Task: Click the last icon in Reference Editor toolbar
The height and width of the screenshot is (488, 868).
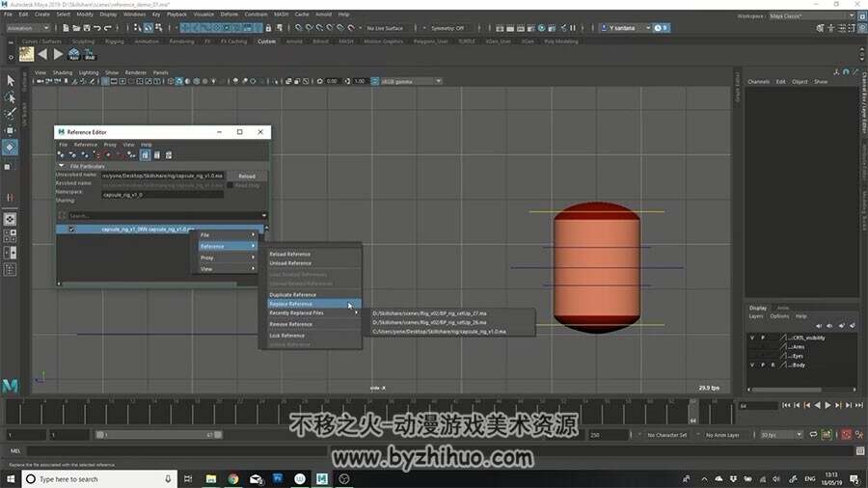Action: click(169, 155)
